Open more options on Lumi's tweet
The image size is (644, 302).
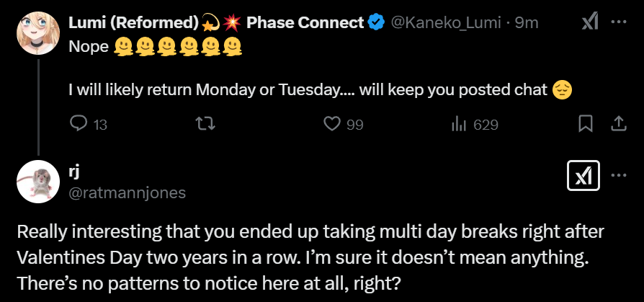click(x=618, y=22)
